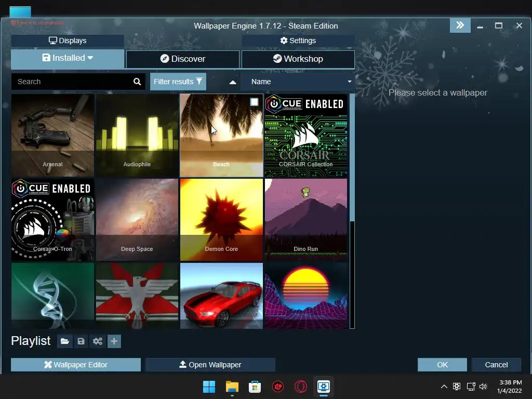
Task: Select the eagle emblem wallpaper
Action: tap(137, 296)
